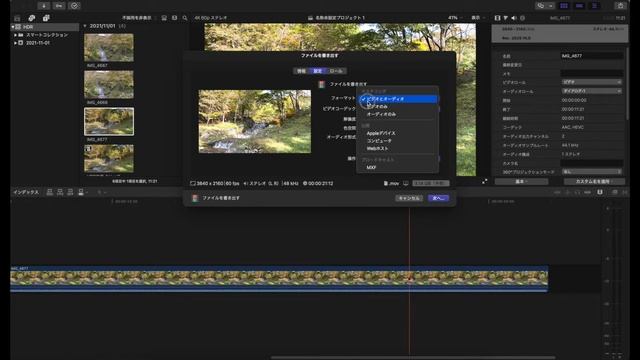Collapse the HDR library disclosure triangle
This screenshot has height=360, width=640.
click(x=13, y=27)
